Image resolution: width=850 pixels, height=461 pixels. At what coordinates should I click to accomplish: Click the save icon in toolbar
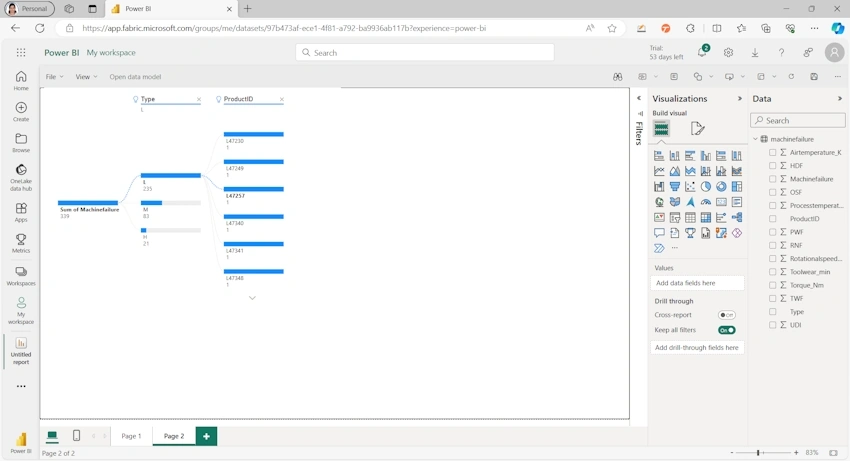coord(814,77)
